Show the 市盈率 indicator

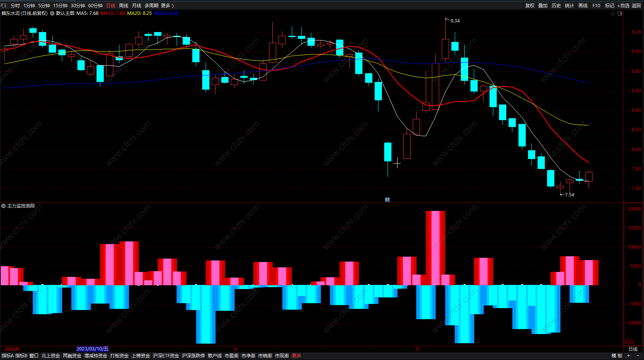pos(232,356)
